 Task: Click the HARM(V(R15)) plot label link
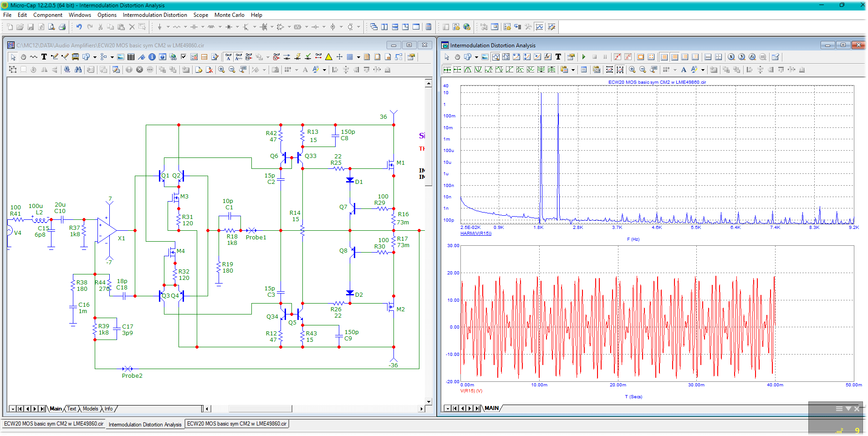click(x=476, y=233)
